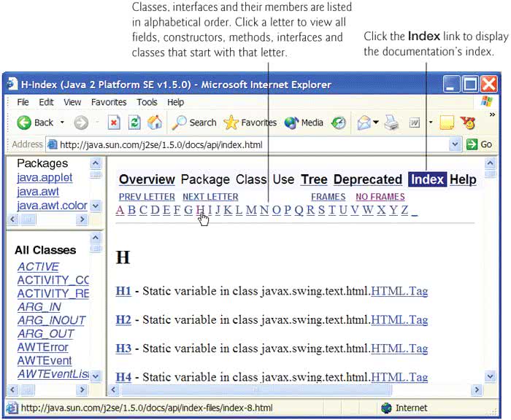This screenshot has width=511, height=420.
Task: Go to the Overview navigation link
Action: point(147,179)
